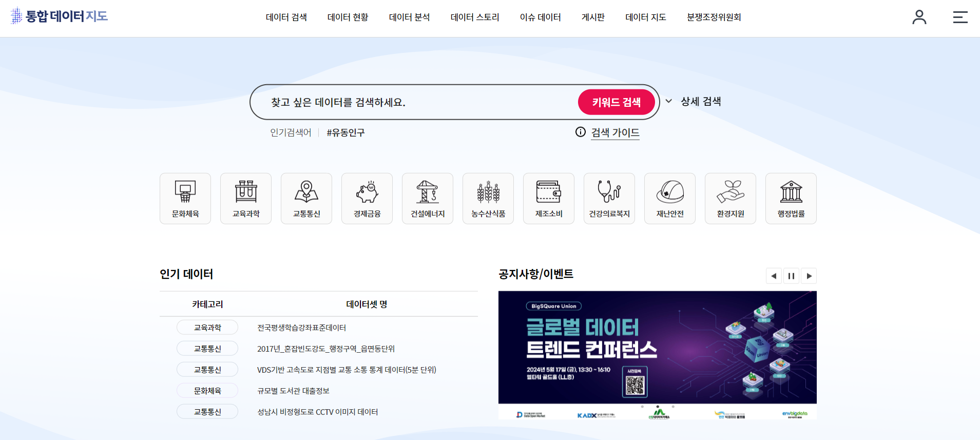This screenshot has height=440, width=980.
Task: Open the user profile icon
Action: coord(919,17)
